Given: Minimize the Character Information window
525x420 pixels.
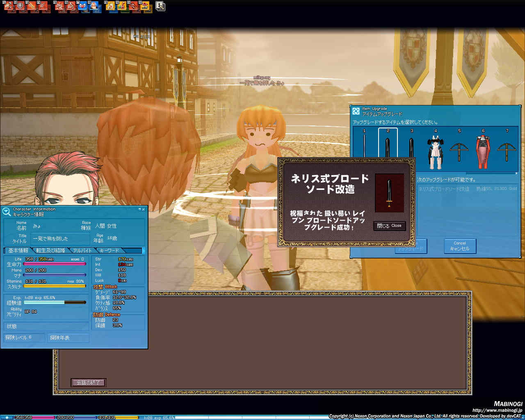Looking at the screenshot, I should point(139,209).
